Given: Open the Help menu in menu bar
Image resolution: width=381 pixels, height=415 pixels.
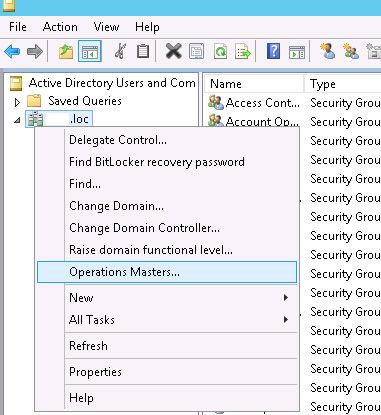Looking at the screenshot, I should [147, 27].
